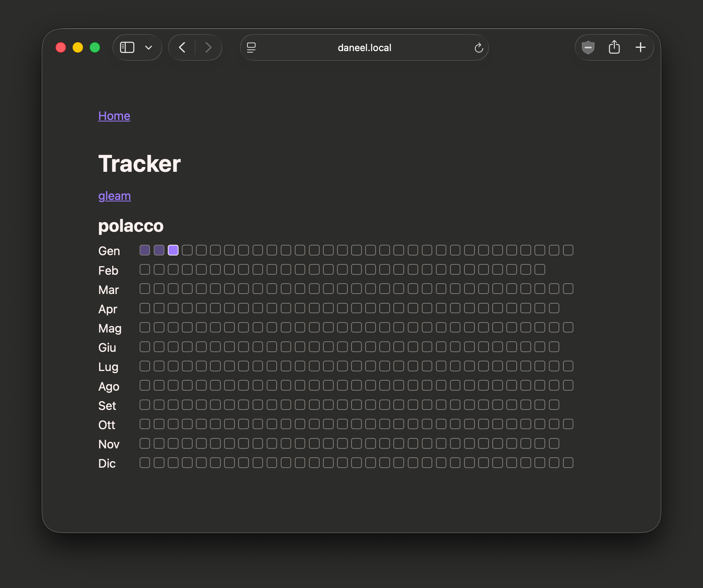703x588 pixels.
Task: Go forward to the next page
Action: click(x=209, y=47)
